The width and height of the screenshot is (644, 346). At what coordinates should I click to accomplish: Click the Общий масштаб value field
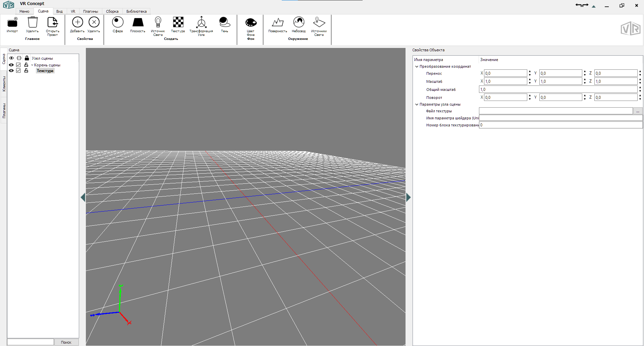[558, 89]
